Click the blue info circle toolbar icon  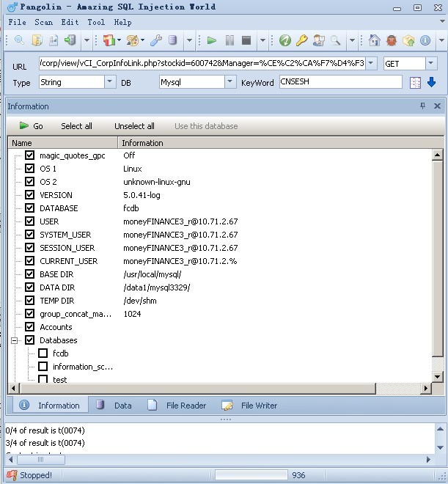(x=425, y=40)
